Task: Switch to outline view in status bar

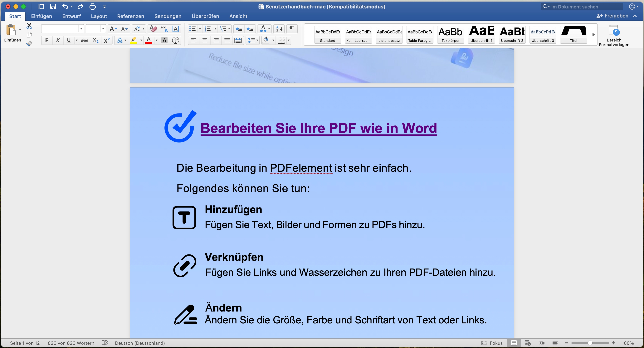Action: pos(541,343)
